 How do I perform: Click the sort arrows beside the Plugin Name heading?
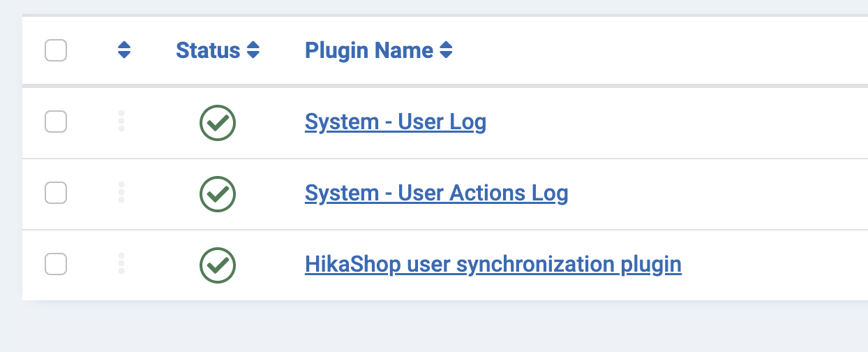click(446, 50)
